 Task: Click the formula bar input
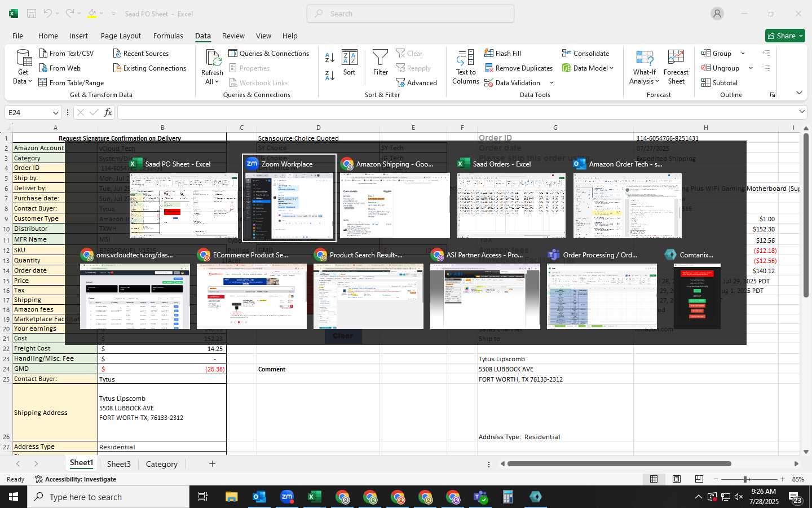pyautogui.click(x=457, y=112)
